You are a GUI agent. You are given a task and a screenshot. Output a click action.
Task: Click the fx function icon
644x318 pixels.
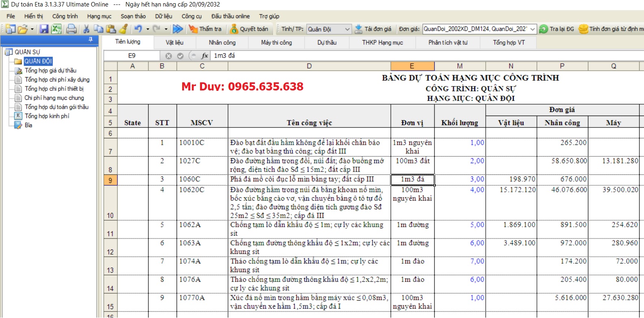(x=205, y=56)
